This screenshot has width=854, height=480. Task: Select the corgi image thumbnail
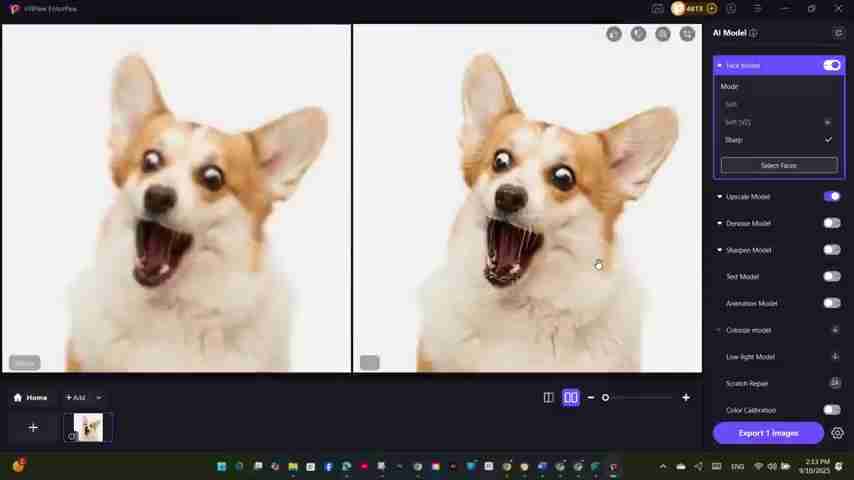coord(88,427)
